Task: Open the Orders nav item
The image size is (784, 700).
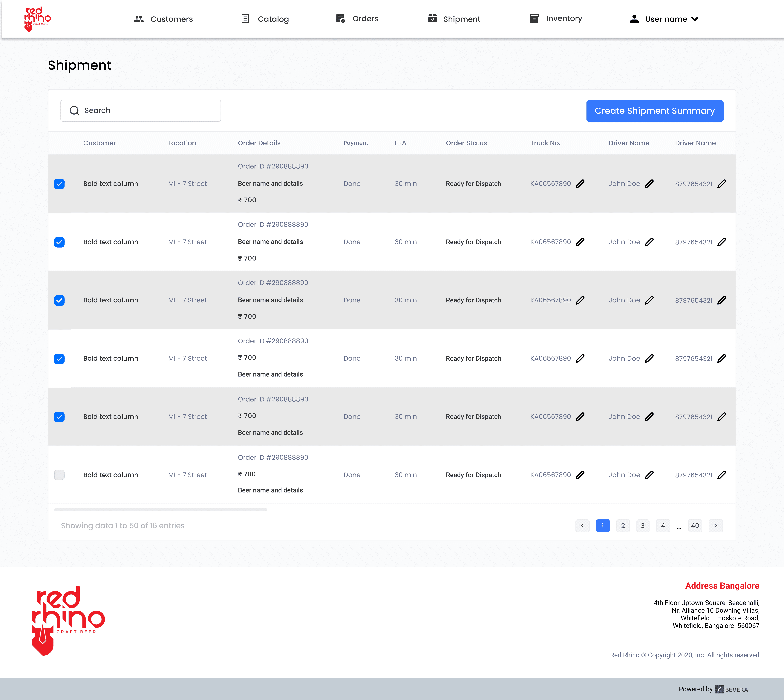Action: 357,19
